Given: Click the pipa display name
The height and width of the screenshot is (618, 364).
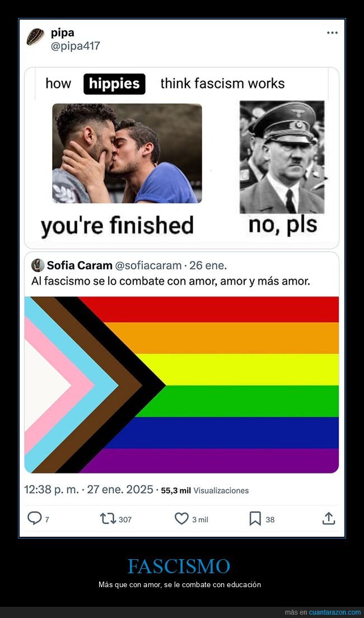Looking at the screenshot, I should pos(62,32).
